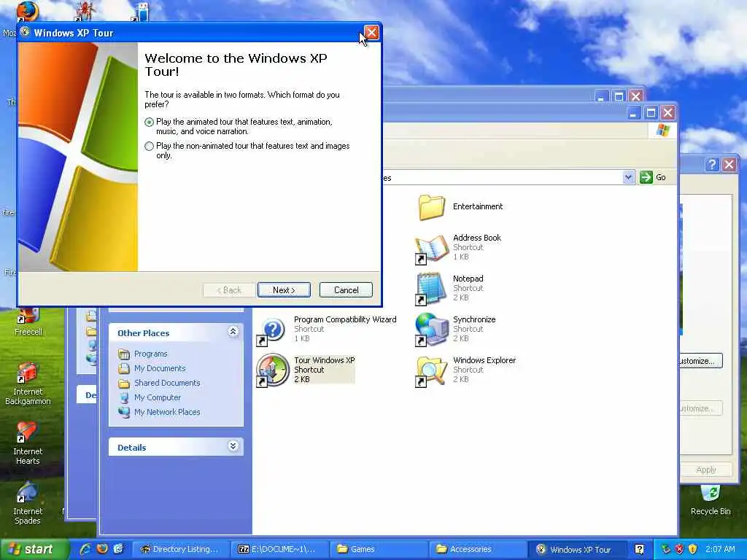Image resolution: width=747 pixels, height=560 pixels.
Task: Collapse the Other Places panel
Action: coord(233,332)
